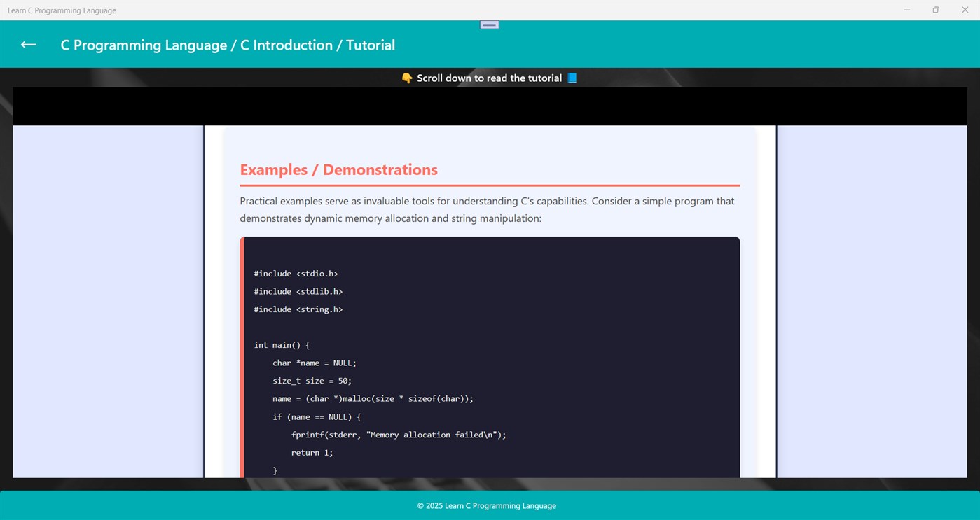This screenshot has height=520, width=980.
Task: Click the back arrow in the header
Action: pyautogui.click(x=27, y=44)
